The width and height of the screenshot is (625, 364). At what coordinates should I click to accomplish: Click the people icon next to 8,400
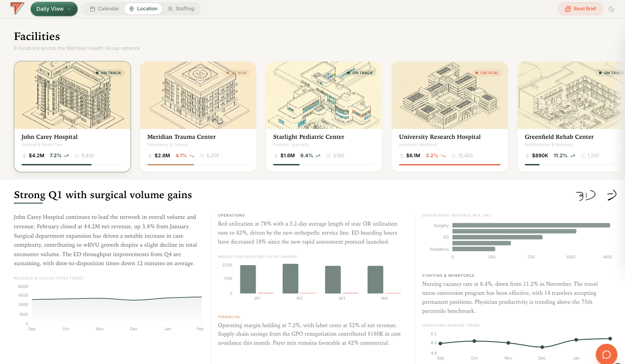(x=77, y=156)
